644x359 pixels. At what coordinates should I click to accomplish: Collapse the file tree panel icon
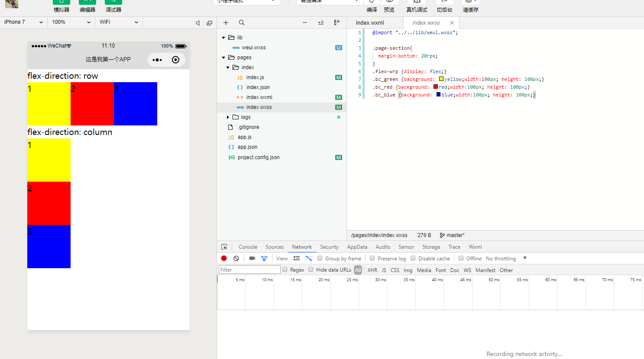point(337,22)
